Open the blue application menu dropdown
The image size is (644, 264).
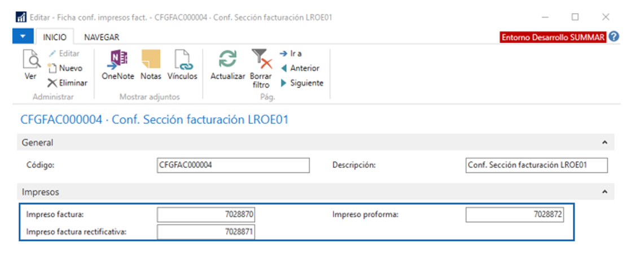(x=23, y=37)
